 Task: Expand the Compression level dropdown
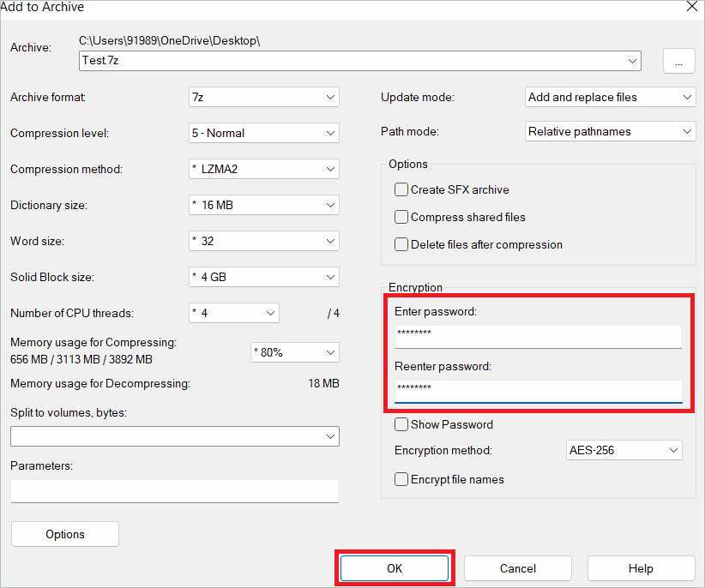point(263,133)
